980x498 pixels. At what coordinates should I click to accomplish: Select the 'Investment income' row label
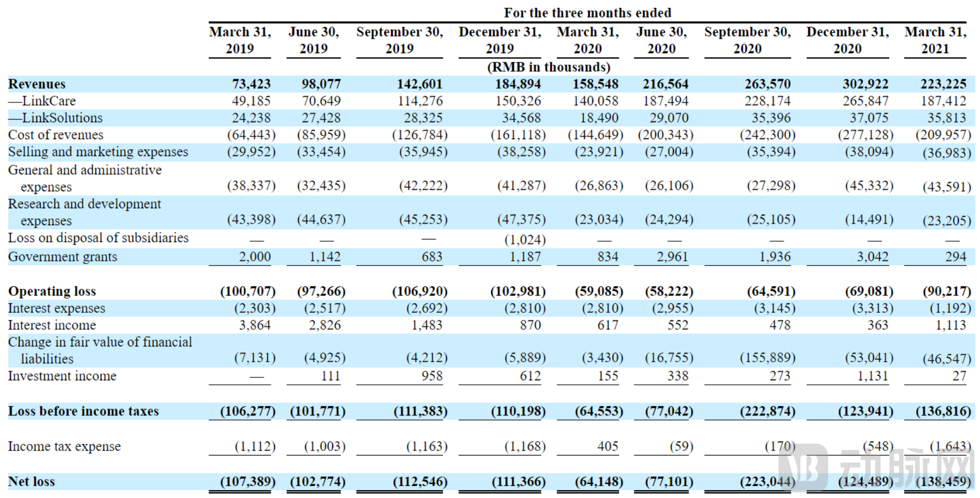coord(62,376)
